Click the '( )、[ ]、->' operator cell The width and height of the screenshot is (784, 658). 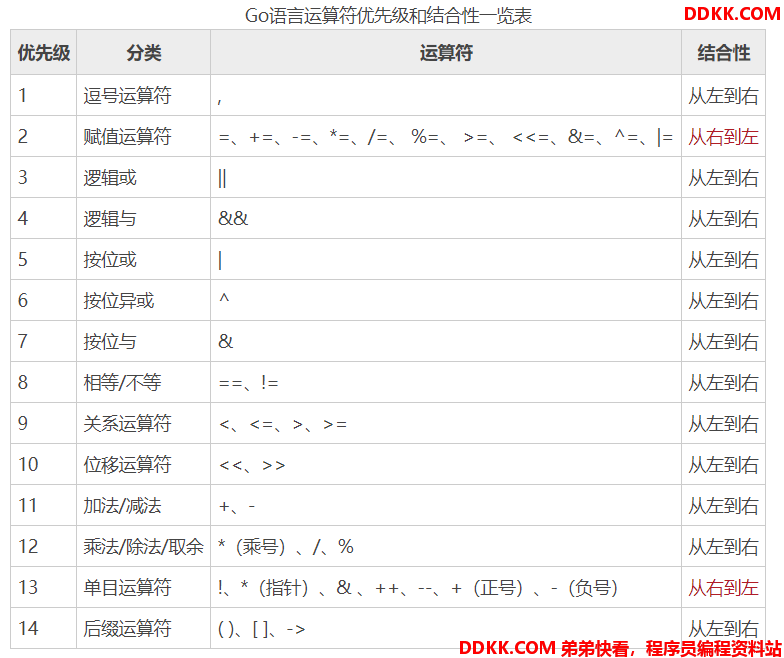coord(446,628)
